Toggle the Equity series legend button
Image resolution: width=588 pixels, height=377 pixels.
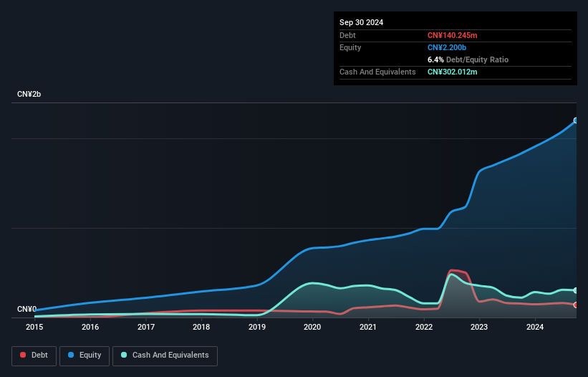pyautogui.click(x=85, y=355)
